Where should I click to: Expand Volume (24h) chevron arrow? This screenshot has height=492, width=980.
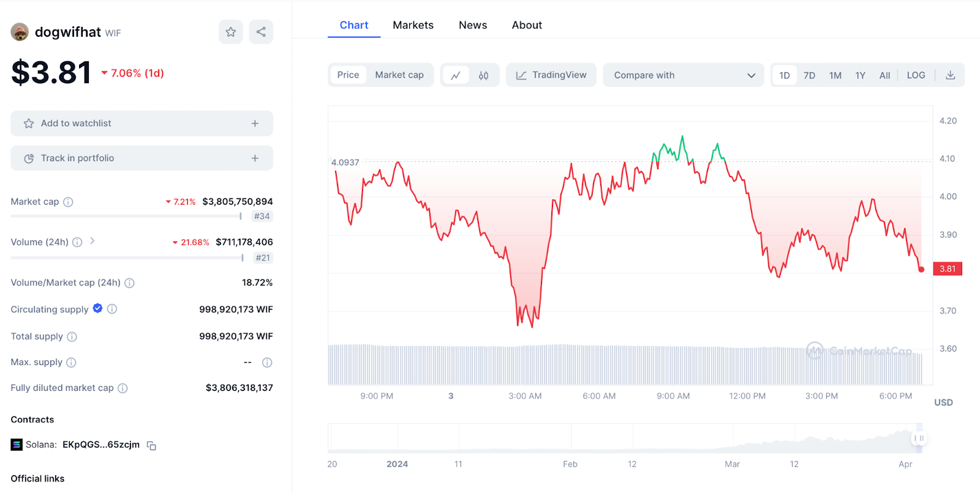point(92,241)
